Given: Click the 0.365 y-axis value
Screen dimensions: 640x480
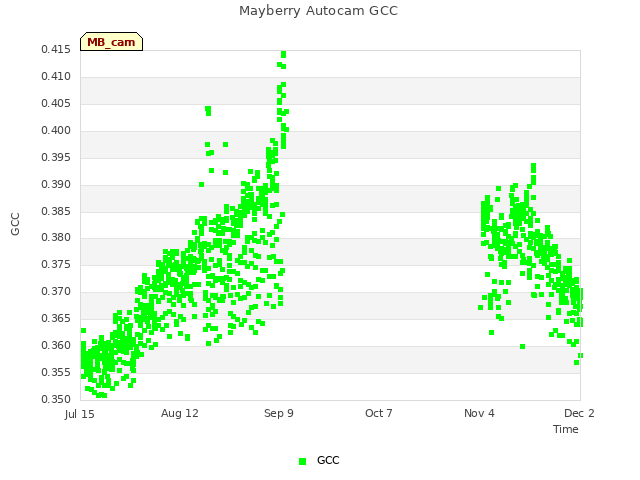Looking at the screenshot, I should click(56, 318).
